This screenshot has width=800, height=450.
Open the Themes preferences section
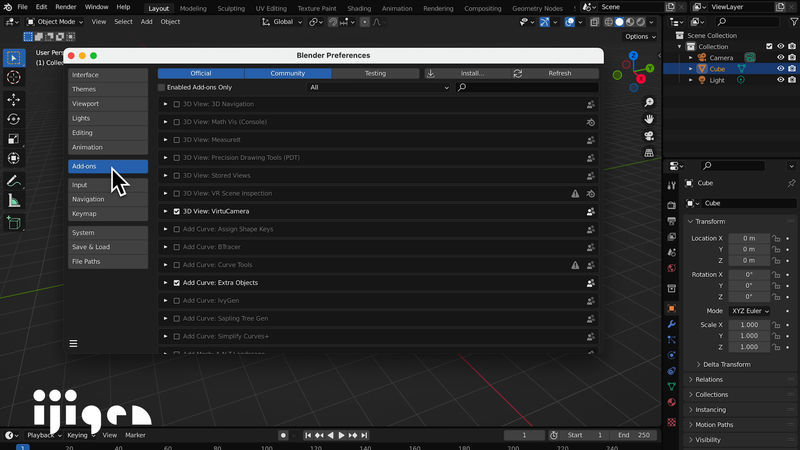pos(108,89)
